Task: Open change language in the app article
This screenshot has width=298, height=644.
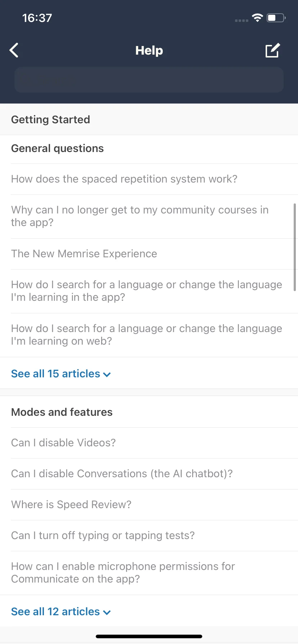Action: pos(146,291)
